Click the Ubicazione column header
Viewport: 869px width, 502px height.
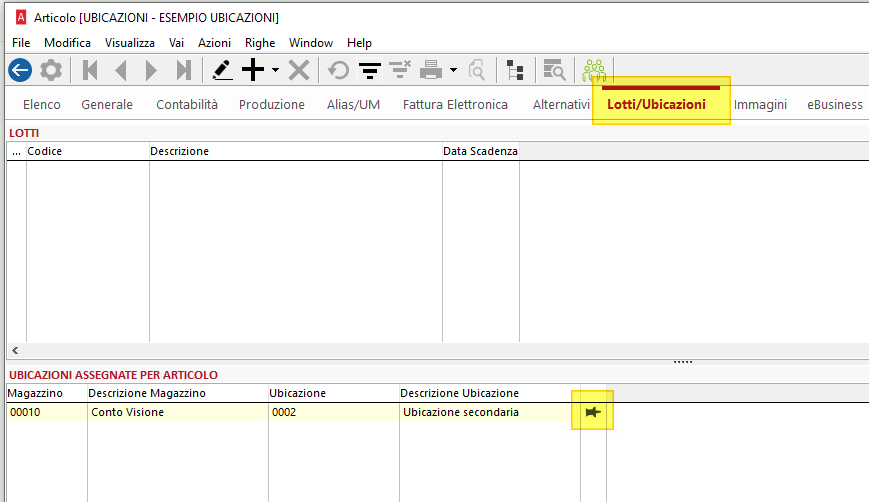(334, 393)
